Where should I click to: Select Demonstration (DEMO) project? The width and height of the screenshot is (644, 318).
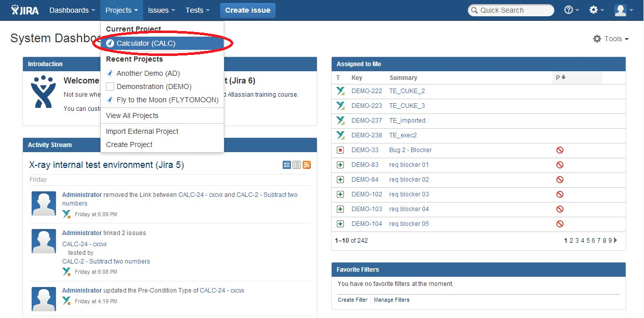click(x=162, y=86)
